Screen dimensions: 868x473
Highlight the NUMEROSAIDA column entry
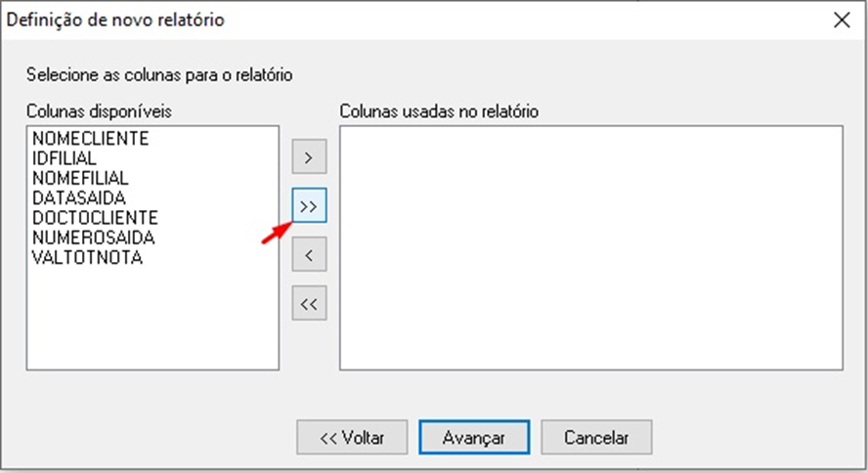tap(93, 237)
